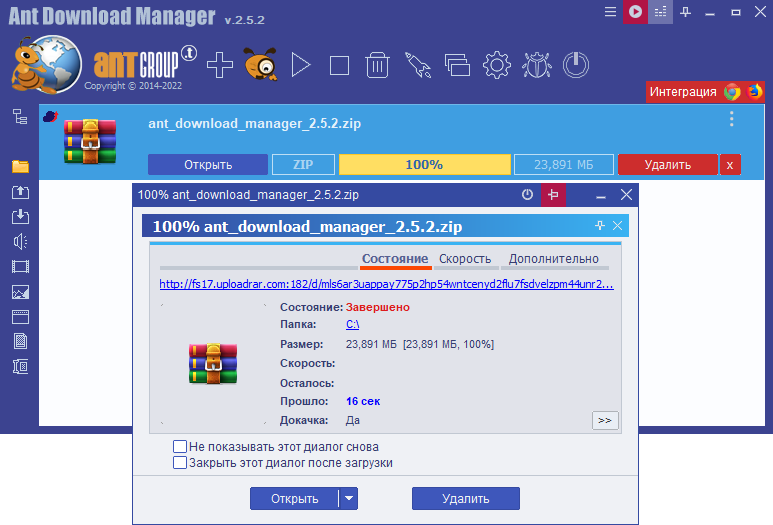Add a new download with plus icon

219,65
